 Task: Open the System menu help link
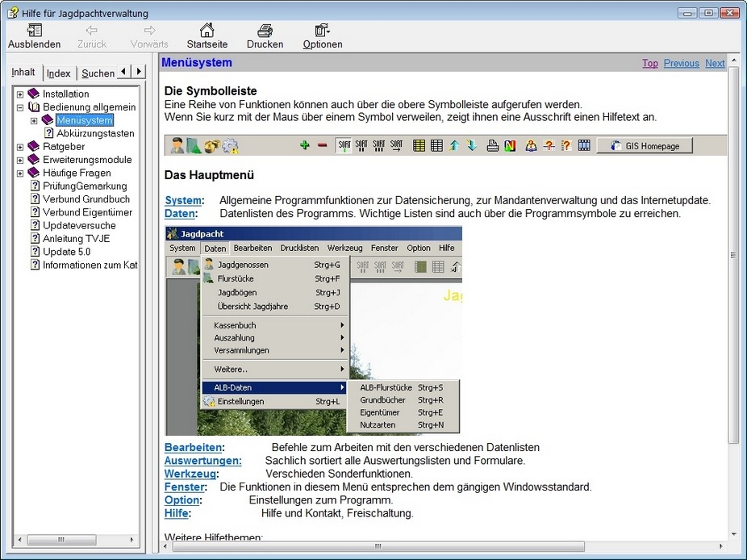183,200
